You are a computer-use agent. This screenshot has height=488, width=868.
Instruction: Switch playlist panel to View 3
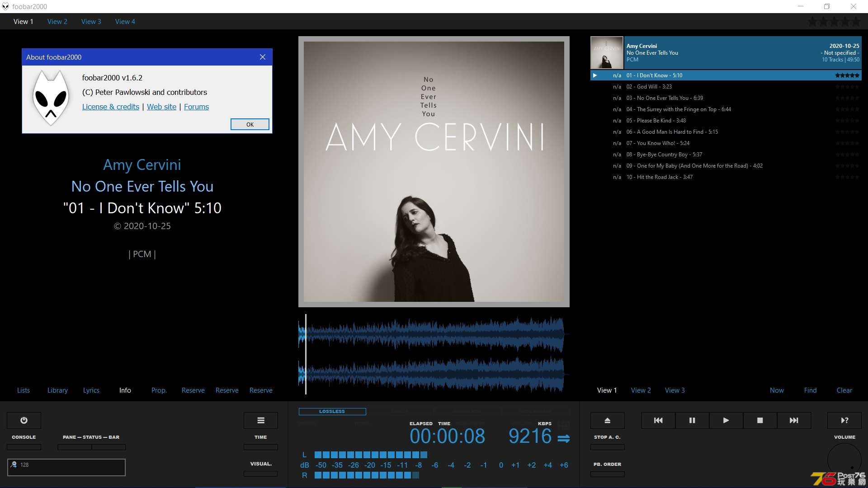pos(675,390)
